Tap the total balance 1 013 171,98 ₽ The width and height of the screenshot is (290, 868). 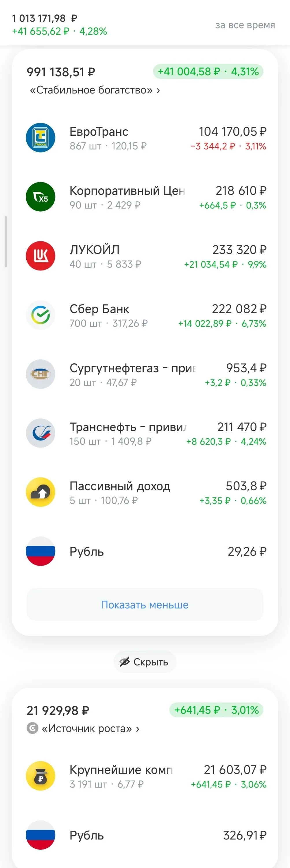click(45, 18)
